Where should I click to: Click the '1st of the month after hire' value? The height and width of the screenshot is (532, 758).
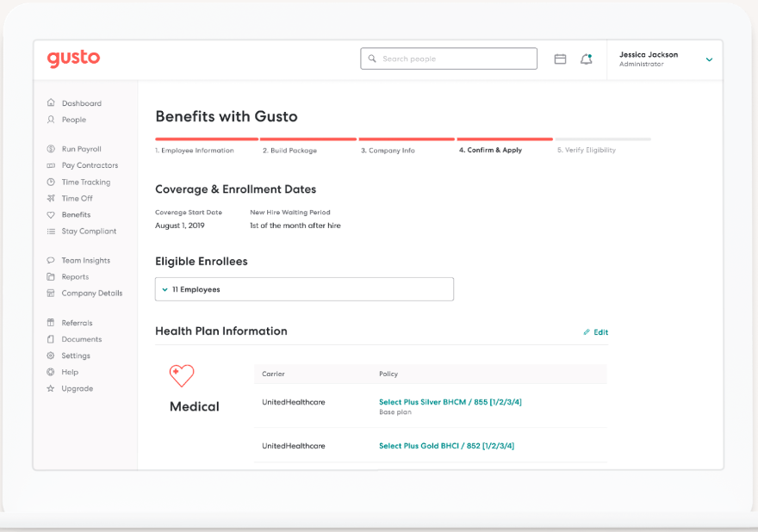[x=295, y=226]
